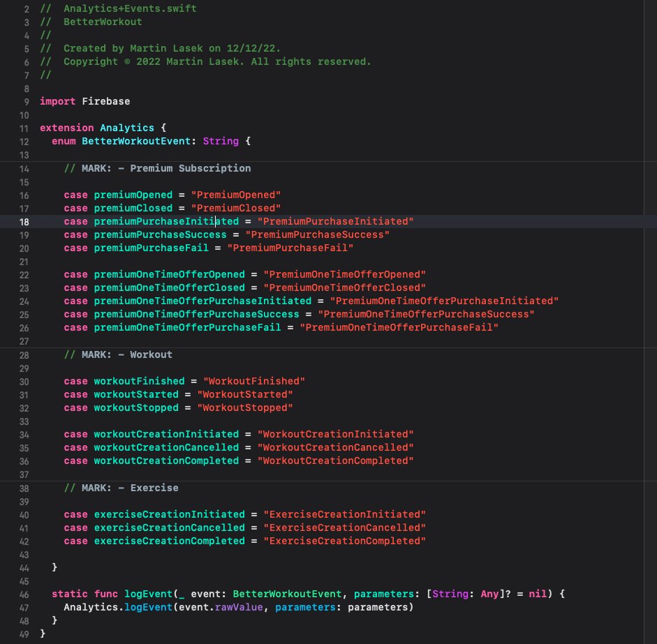Click 'Analytics' in the extension declaration

pyautogui.click(x=127, y=128)
